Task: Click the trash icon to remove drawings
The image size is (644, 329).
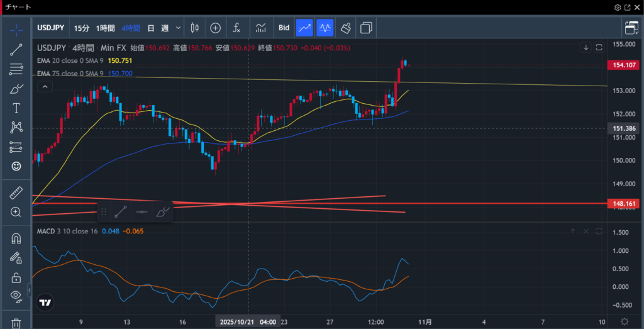Action: 16,323
